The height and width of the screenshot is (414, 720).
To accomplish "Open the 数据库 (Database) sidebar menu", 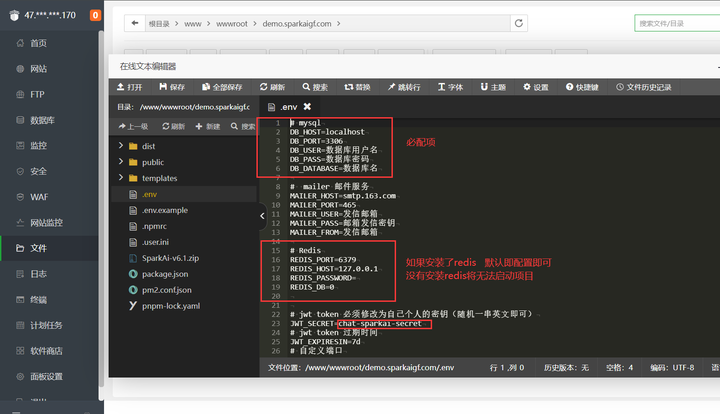I will click(x=41, y=120).
